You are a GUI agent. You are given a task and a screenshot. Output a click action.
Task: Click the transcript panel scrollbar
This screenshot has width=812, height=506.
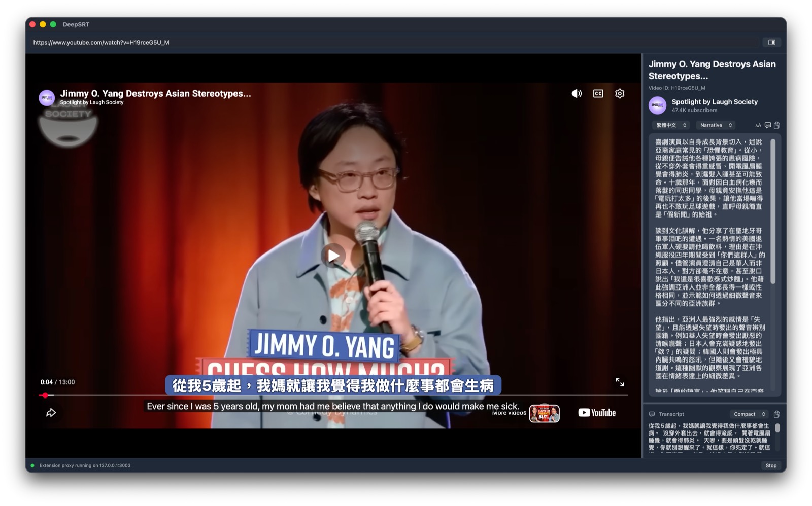tap(777, 428)
